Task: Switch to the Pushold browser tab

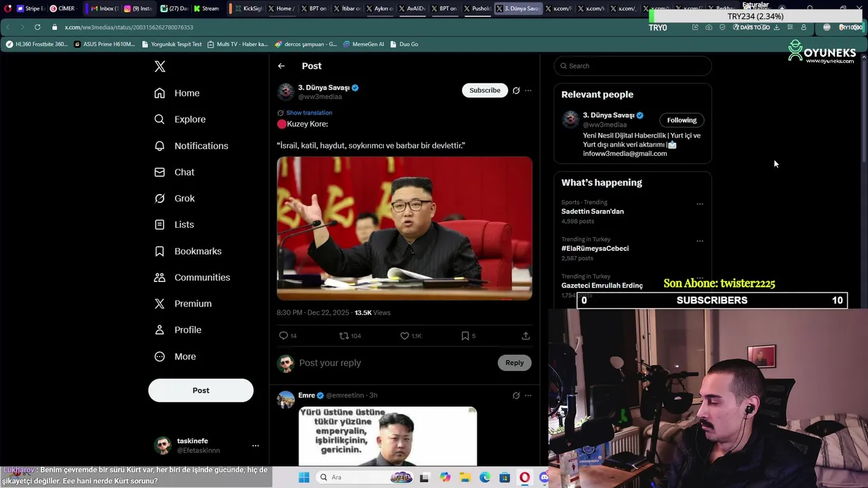Action: coord(477,9)
